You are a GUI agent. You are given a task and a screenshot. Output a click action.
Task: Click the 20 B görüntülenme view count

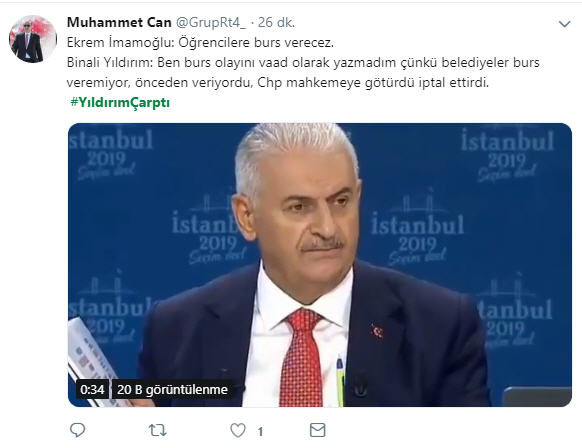coord(173,389)
